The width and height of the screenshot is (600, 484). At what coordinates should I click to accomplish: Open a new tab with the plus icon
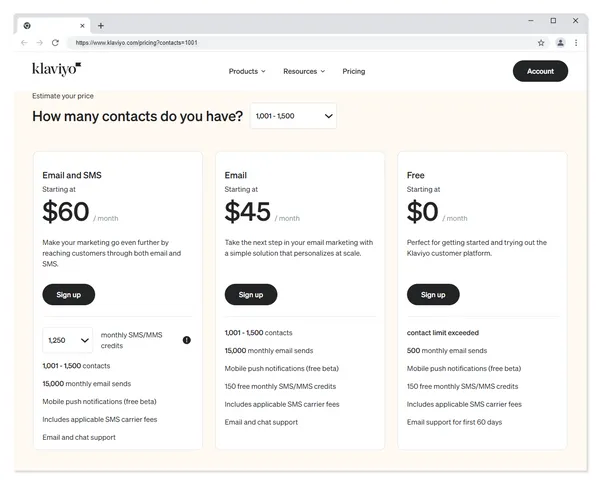pyautogui.click(x=101, y=26)
